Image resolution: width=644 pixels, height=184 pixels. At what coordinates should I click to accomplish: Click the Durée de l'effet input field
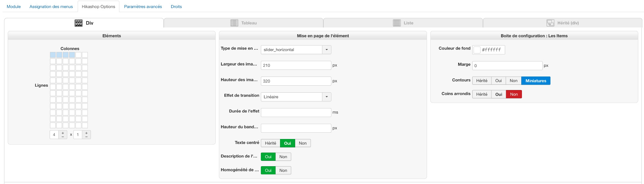[296, 112]
